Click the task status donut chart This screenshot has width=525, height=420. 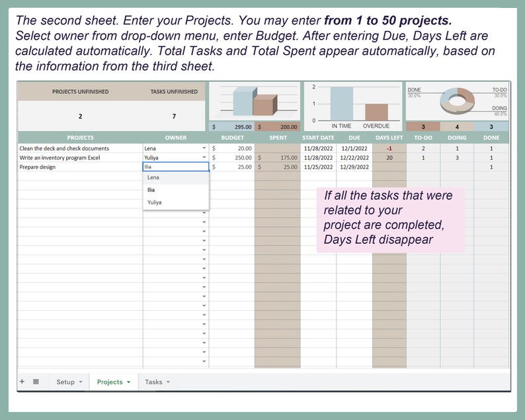pyautogui.click(x=457, y=101)
